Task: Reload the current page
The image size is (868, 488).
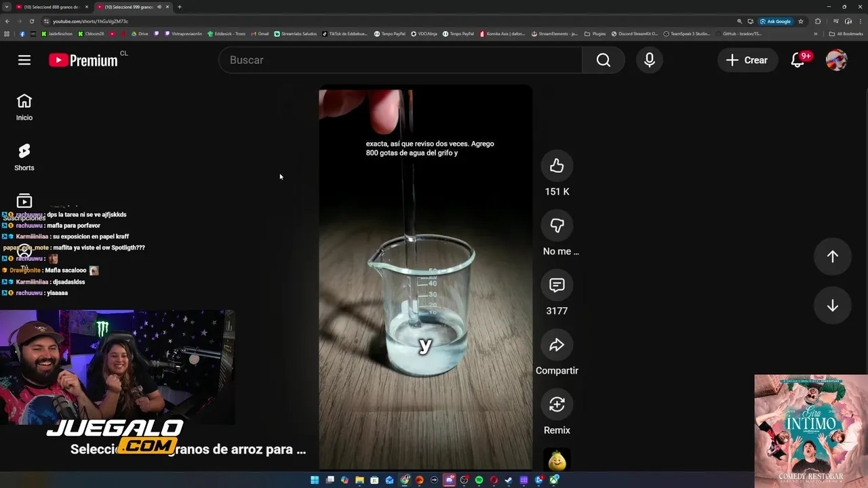Action: point(32,21)
